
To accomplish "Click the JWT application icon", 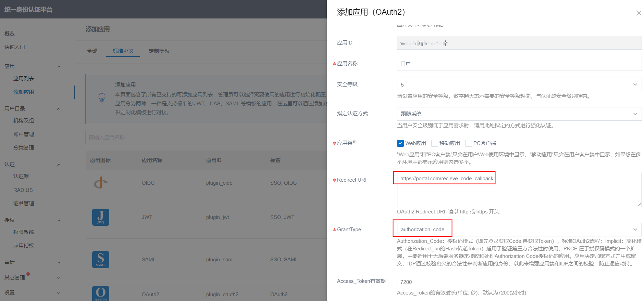I will click(x=101, y=217).
